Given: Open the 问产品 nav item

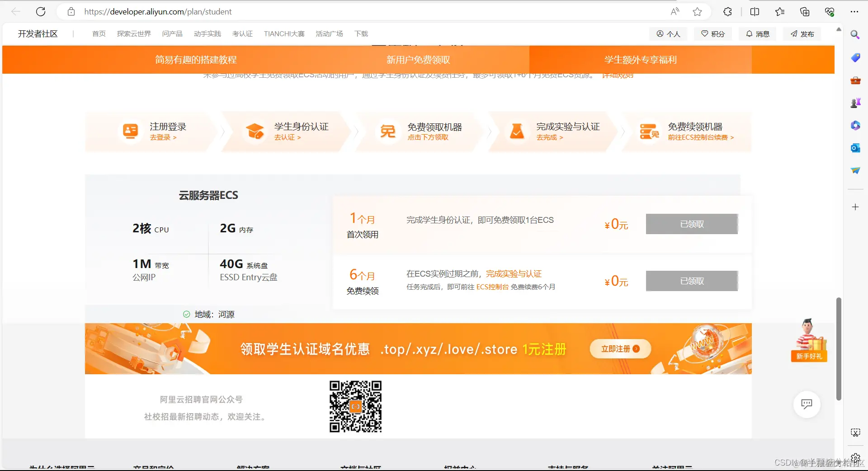Looking at the screenshot, I should [x=172, y=34].
